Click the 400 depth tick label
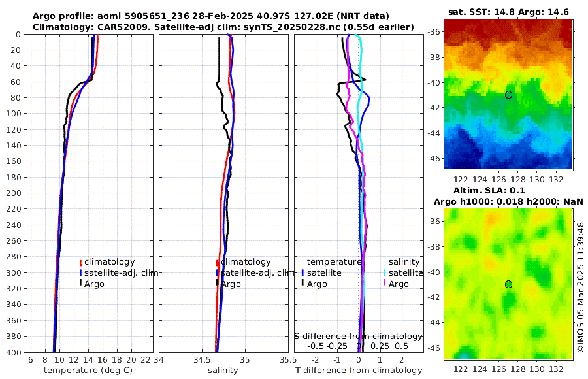Screen dimensions: 588x379 point(15,352)
